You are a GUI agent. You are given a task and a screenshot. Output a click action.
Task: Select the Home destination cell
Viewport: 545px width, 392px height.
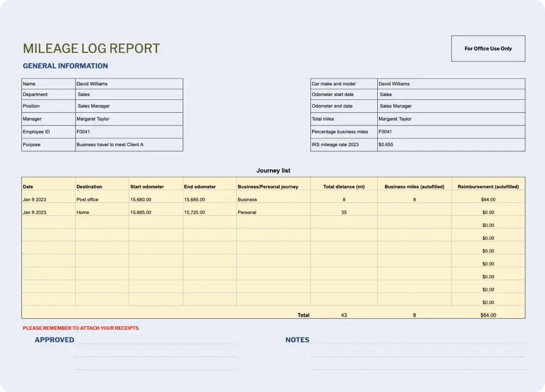click(x=102, y=213)
